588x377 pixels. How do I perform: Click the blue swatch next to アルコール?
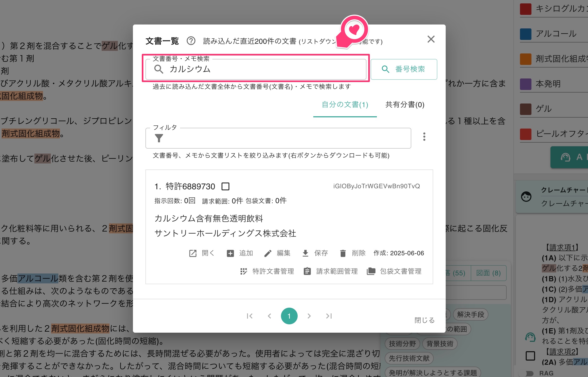(x=525, y=33)
